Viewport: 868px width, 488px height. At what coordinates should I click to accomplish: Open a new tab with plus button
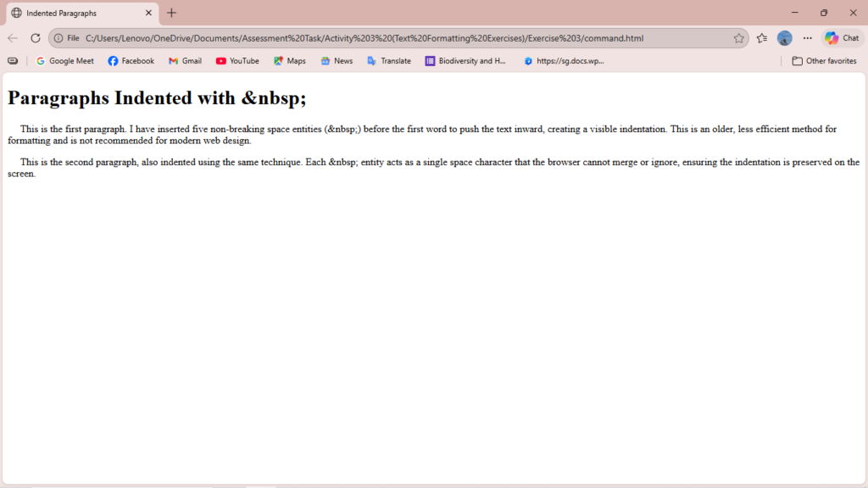click(x=172, y=13)
